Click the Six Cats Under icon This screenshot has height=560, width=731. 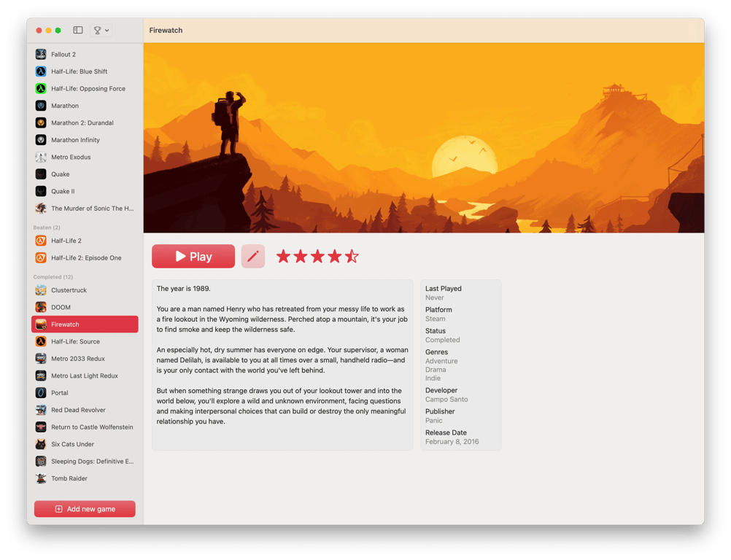click(x=41, y=444)
